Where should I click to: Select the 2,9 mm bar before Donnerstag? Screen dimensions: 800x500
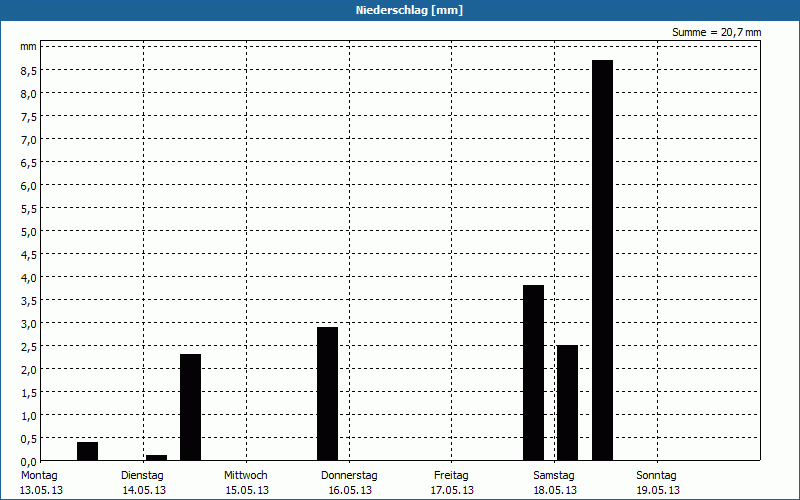[328, 393]
